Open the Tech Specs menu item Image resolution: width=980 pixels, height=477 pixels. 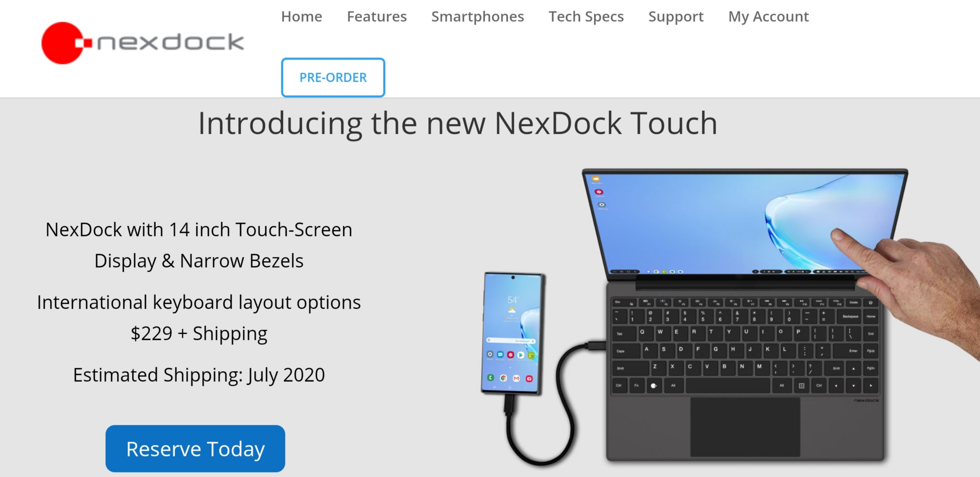[x=586, y=16]
